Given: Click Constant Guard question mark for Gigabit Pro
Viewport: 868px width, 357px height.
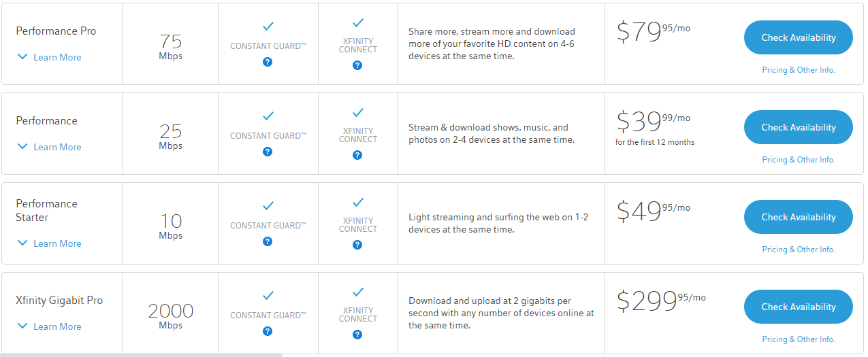Looking at the screenshot, I should (x=268, y=331).
